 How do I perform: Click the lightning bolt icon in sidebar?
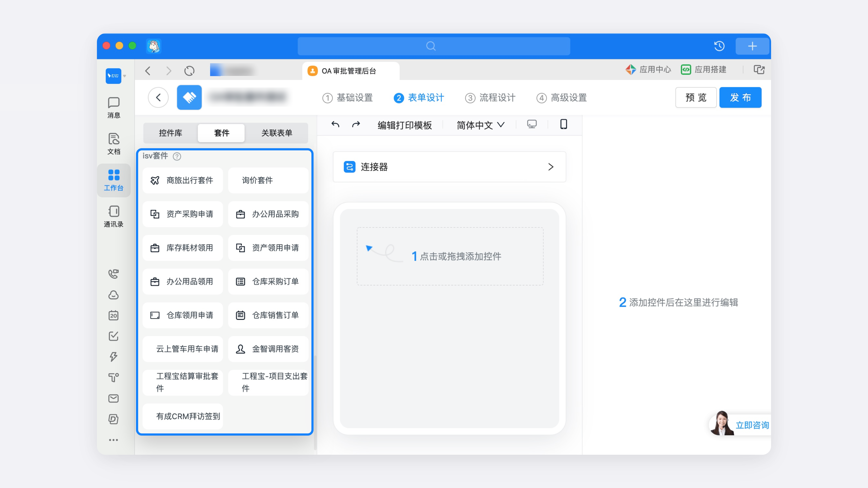(114, 357)
